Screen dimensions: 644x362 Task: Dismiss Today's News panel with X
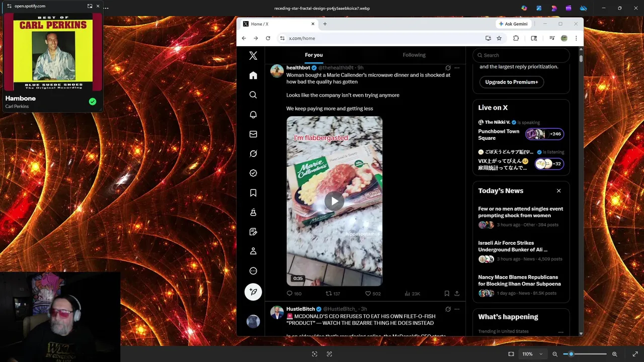click(x=558, y=191)
